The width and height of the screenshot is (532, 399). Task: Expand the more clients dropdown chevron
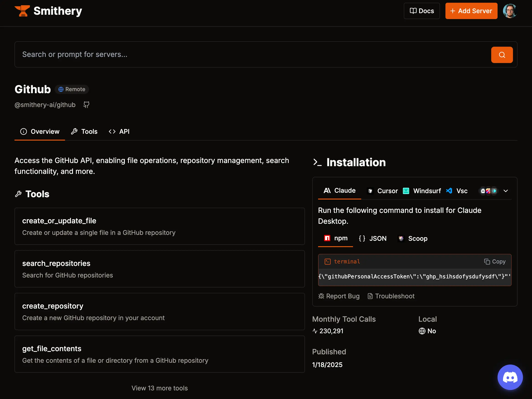(x=506, y=191)
